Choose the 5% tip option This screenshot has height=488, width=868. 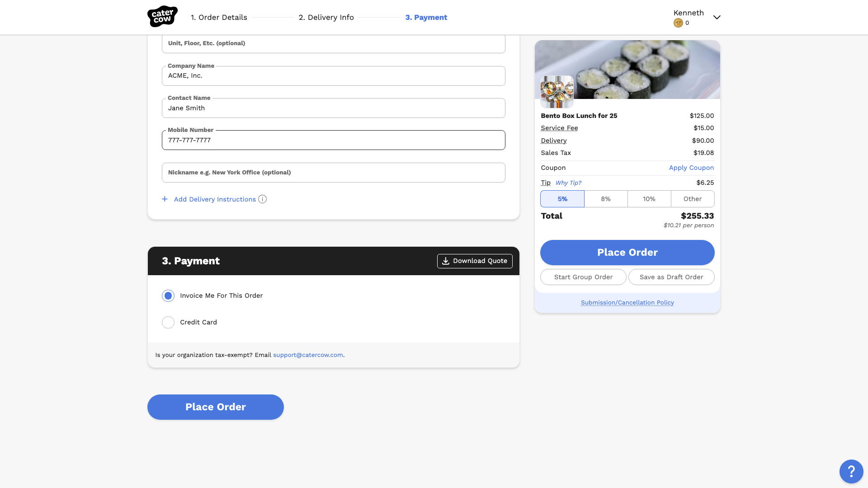coord(562,199)
